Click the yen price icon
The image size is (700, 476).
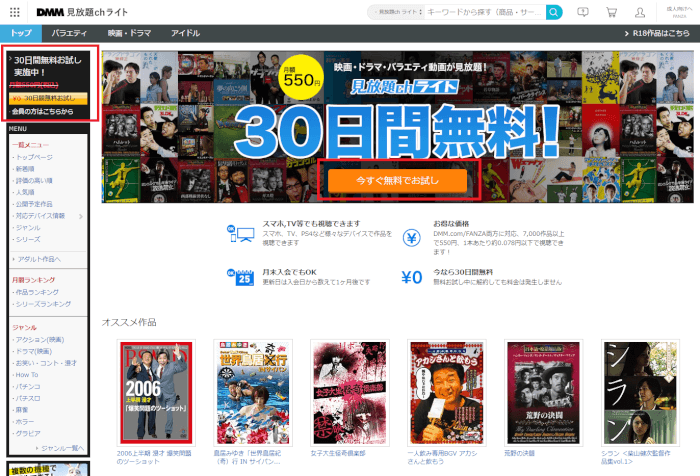(410, 238)
